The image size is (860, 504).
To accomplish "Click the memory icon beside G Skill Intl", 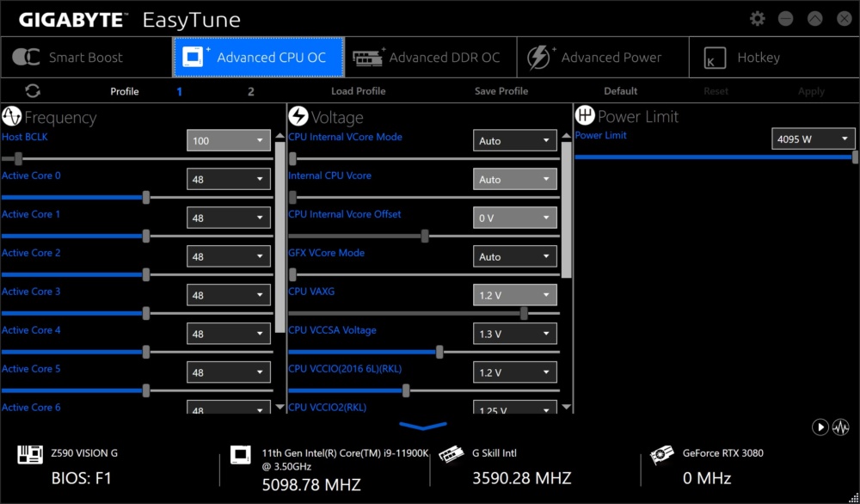I will tap(451, 455).
